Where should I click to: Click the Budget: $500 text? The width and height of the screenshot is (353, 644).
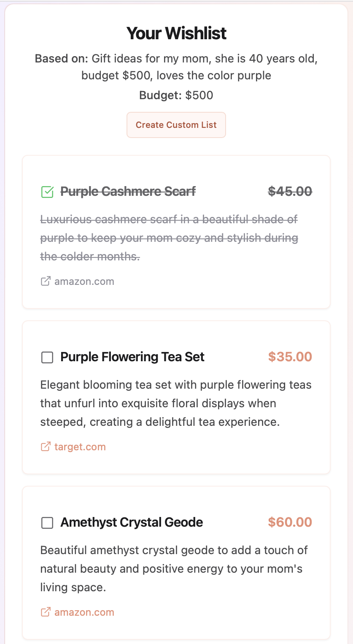176,95
